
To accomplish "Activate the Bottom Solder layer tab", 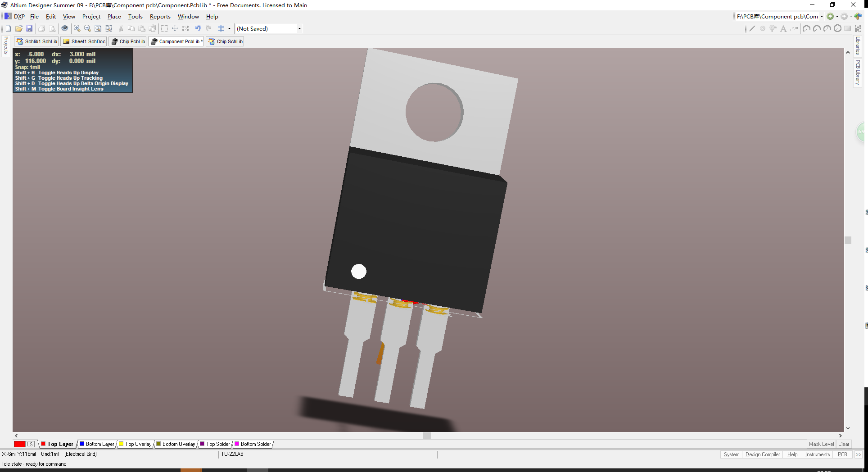I will coord(253,444).
